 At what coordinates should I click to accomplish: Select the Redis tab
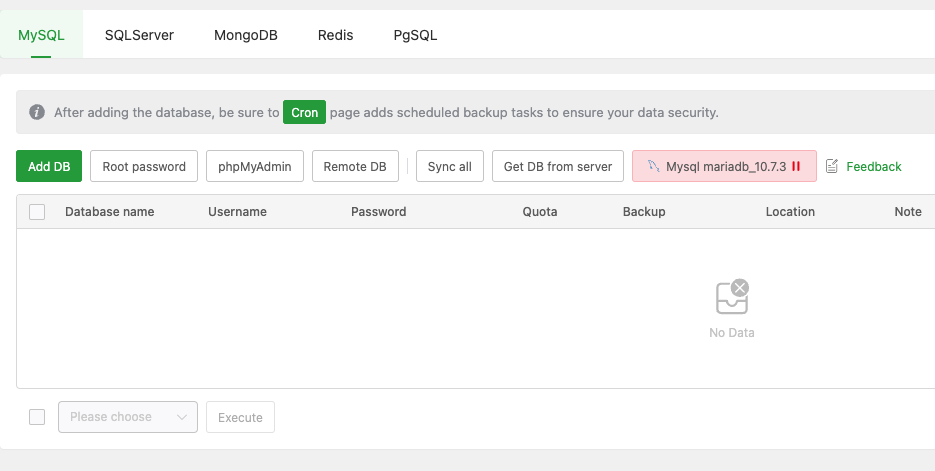335,35
